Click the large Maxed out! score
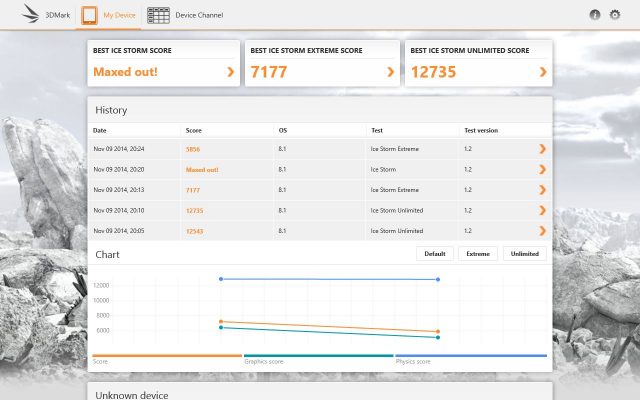This screenshot has width=640, height=400. pos(125,72)
